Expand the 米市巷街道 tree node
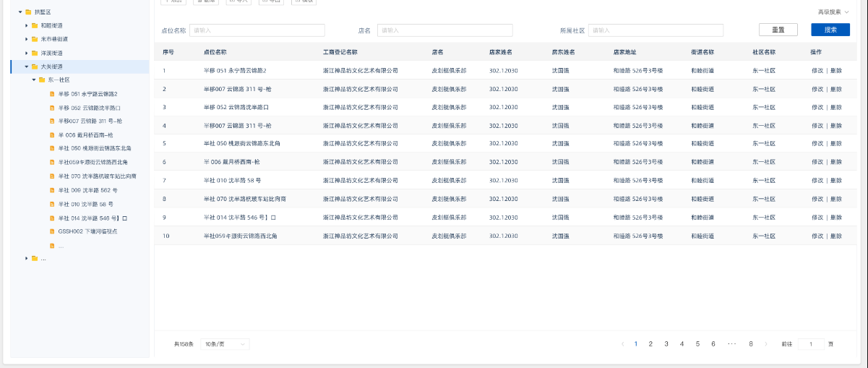Screen dimensions: 868x368 click(x=27, y=39)
